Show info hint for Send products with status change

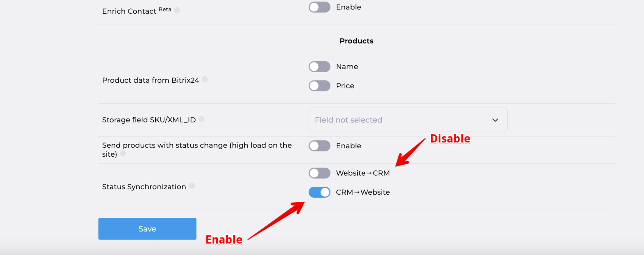(123, 153)
